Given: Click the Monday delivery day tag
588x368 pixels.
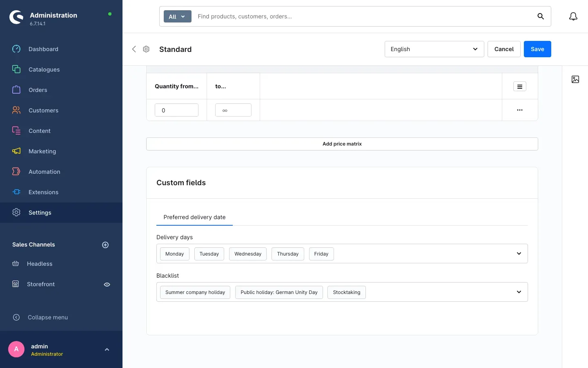Looking at the screenshot, I should tap(175, 254).
